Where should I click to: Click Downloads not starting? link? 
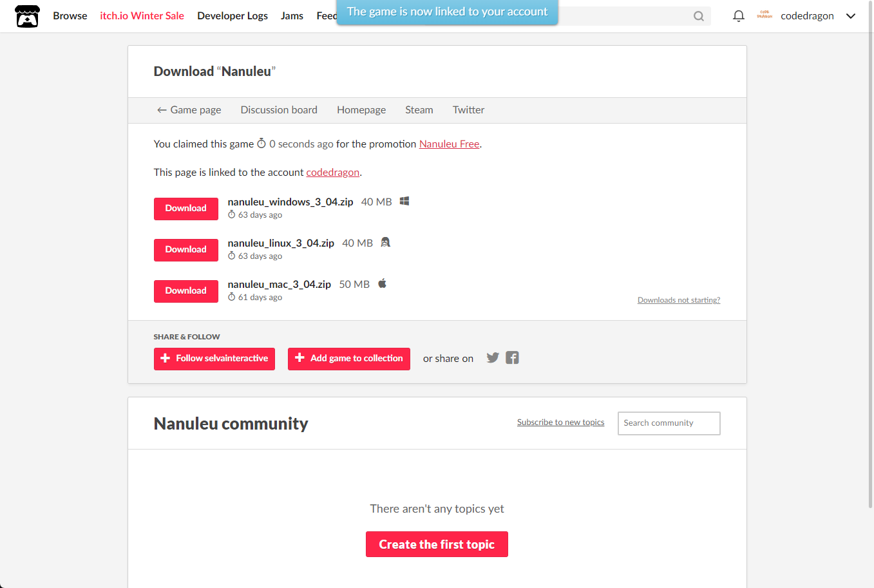(679, 300)
